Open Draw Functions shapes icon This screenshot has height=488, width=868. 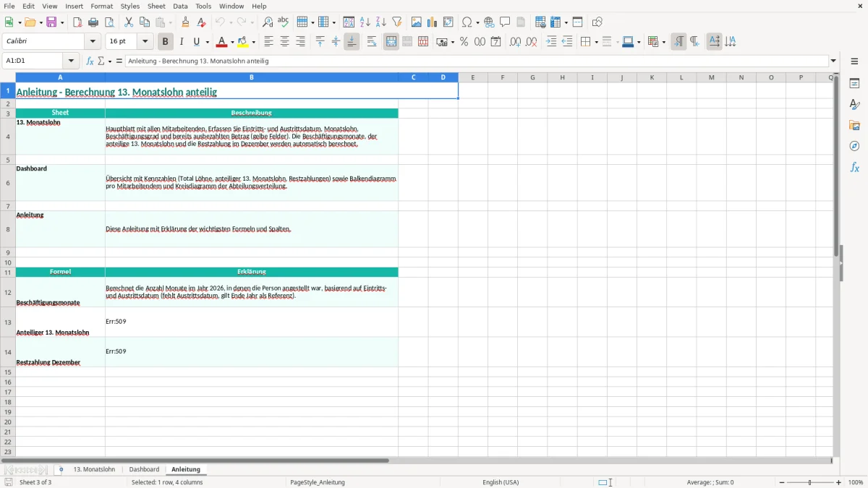coord(597,22)
